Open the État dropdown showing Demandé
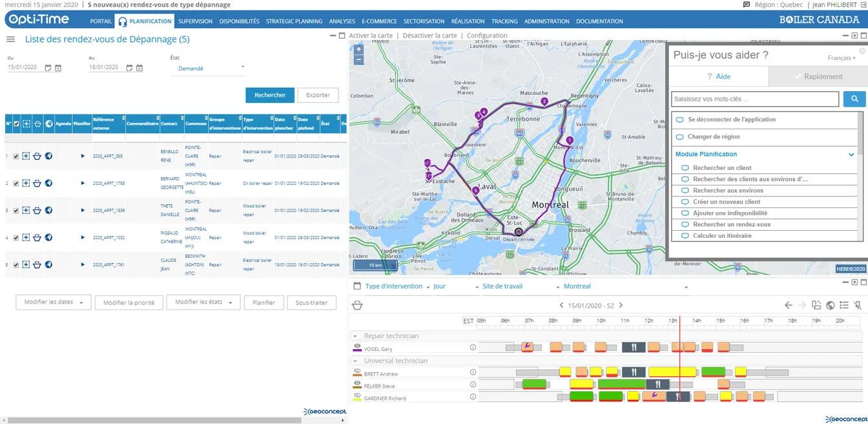This screenshot has width=868, height=424. [208, 68]
